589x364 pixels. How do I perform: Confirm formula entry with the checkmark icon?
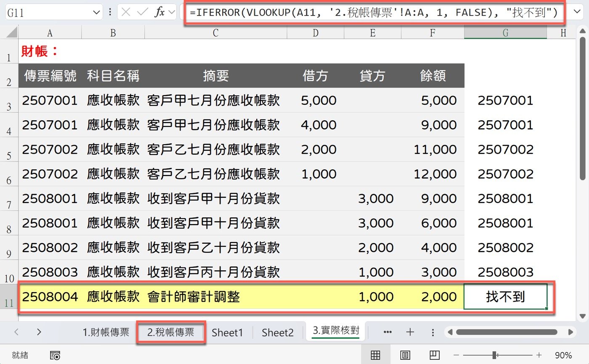[143, 12]
